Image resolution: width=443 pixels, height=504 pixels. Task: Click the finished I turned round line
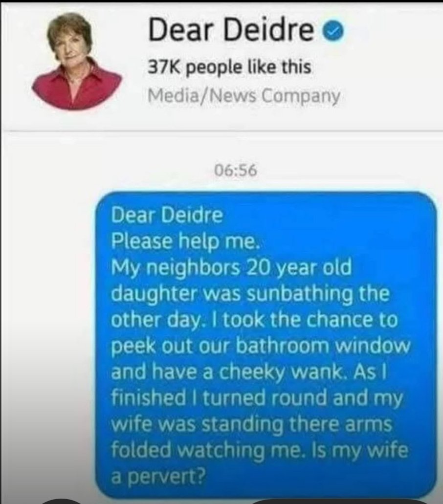(257, 399)
